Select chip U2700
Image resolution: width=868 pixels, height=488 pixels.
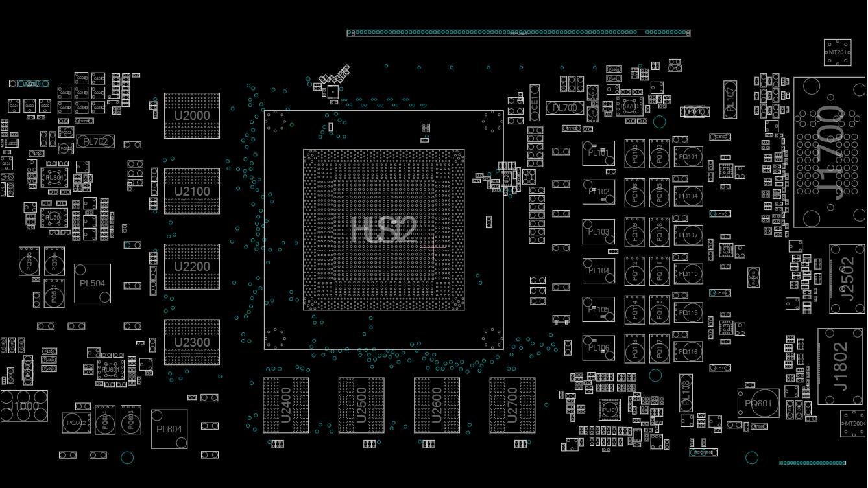(x=512, y=406)
